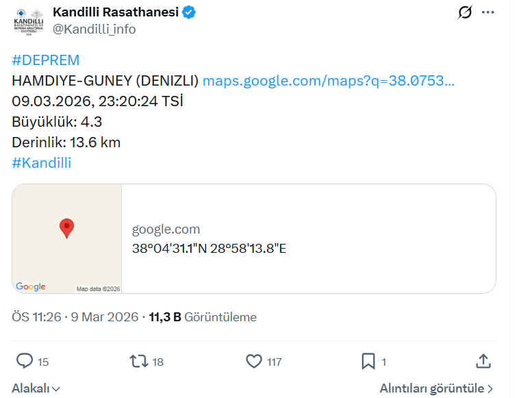Image resolution: width=532 pixels, height=398 pixels.
Task: Click the share icon on the tweet
Action: [482, 360]
